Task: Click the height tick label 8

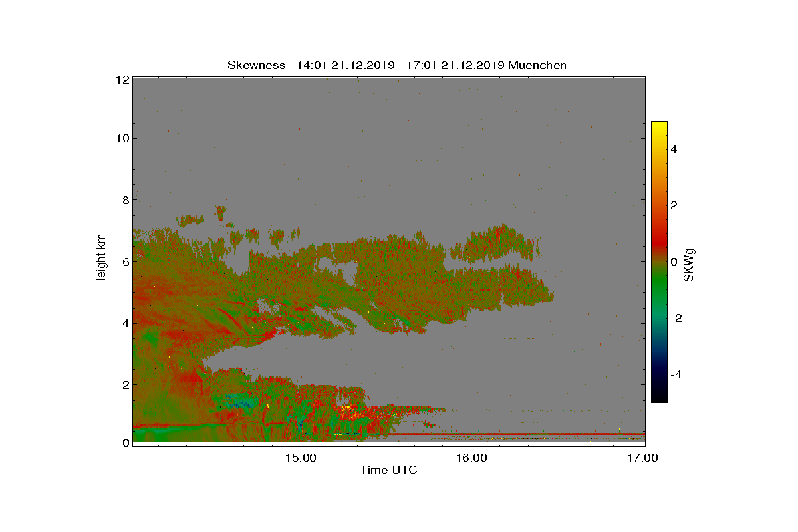Action: coord(124,199)
